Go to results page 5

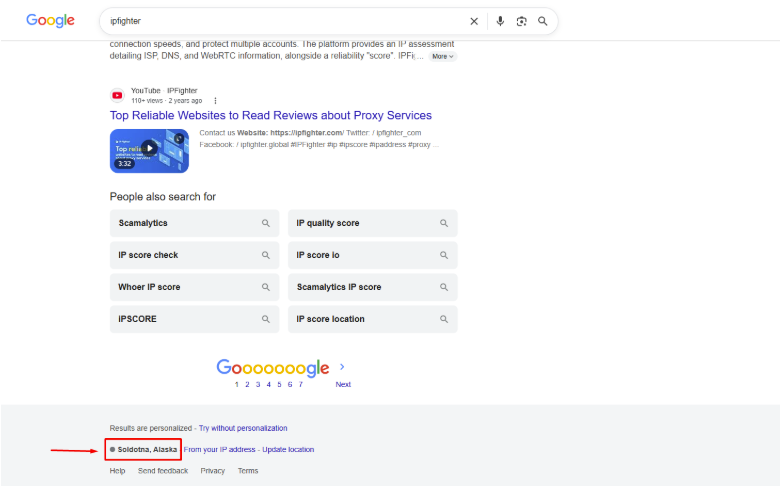pos(280,384)
